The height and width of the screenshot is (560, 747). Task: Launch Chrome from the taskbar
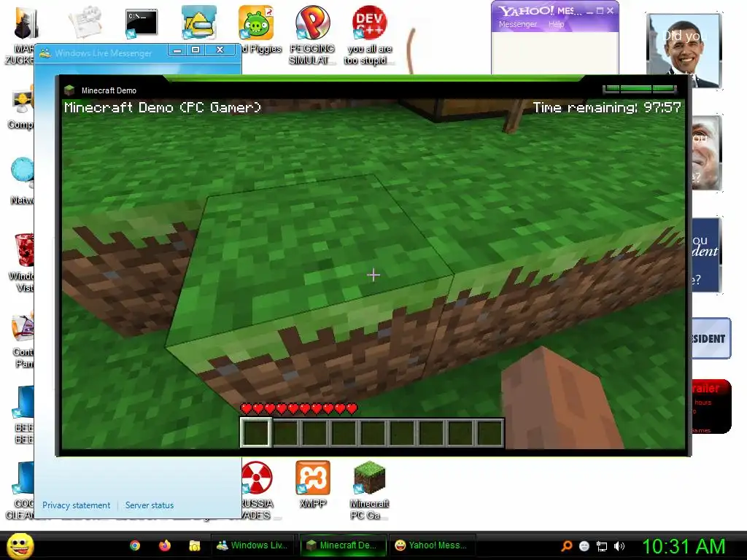[135, 545]
